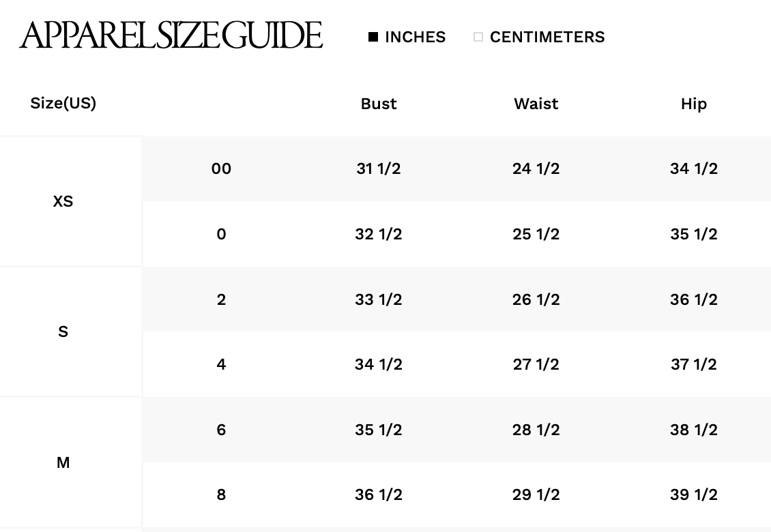This screenshot has height=532, width=771.
Task: Click the Apparel Size Guide title
Action: 171,35
